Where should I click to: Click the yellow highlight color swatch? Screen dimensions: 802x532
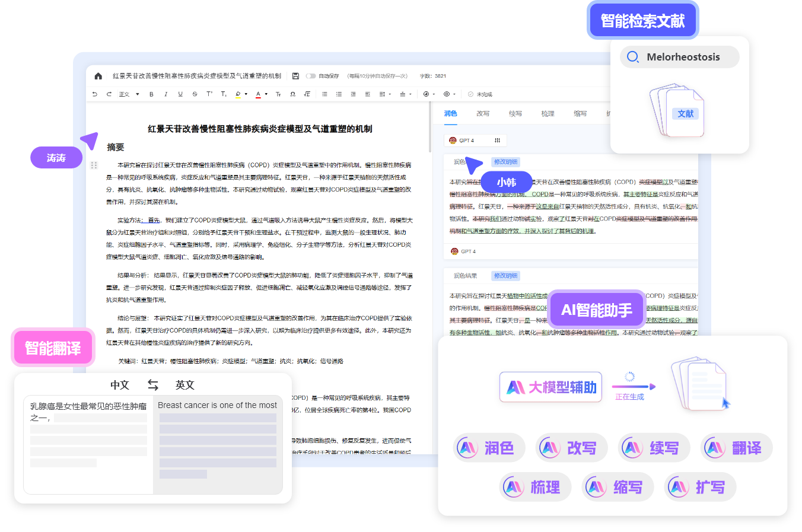[238, 94]
